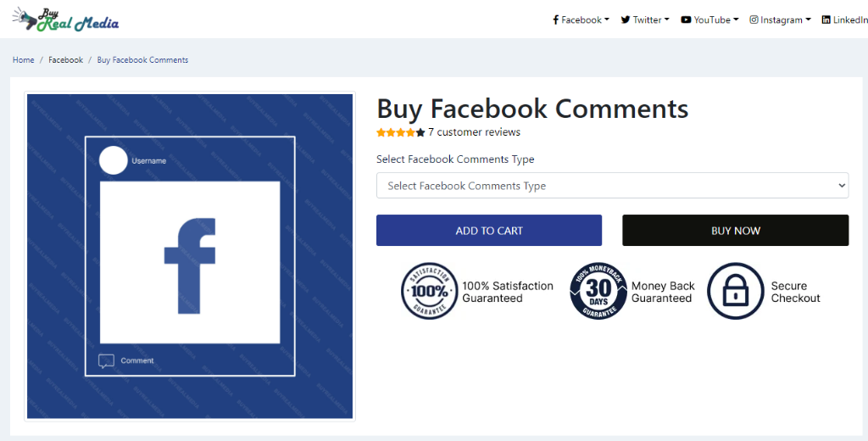The height and width of the screenshot is (441, 868).
Task: Click the Facebook f icon in navbar
Action: [x=556, y=20]
